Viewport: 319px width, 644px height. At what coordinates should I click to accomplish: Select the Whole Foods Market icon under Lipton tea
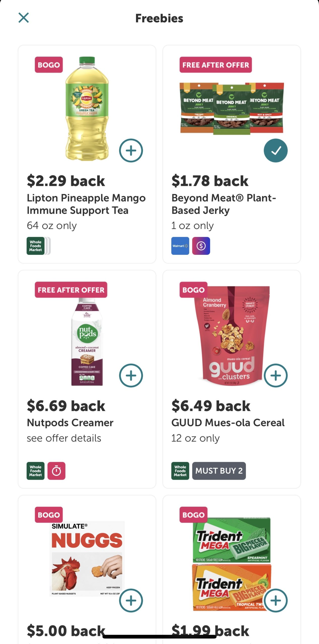[x=35, y=246]
